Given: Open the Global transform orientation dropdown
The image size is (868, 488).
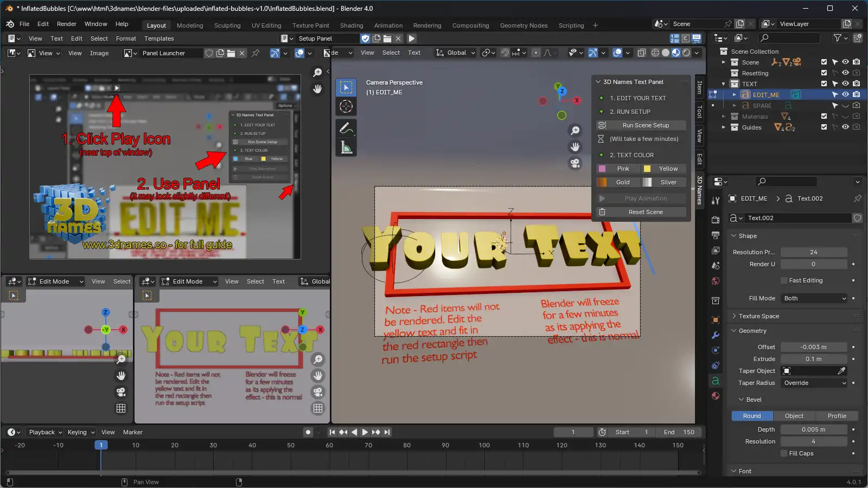Looking at the screenshot, I should [456, 53].
